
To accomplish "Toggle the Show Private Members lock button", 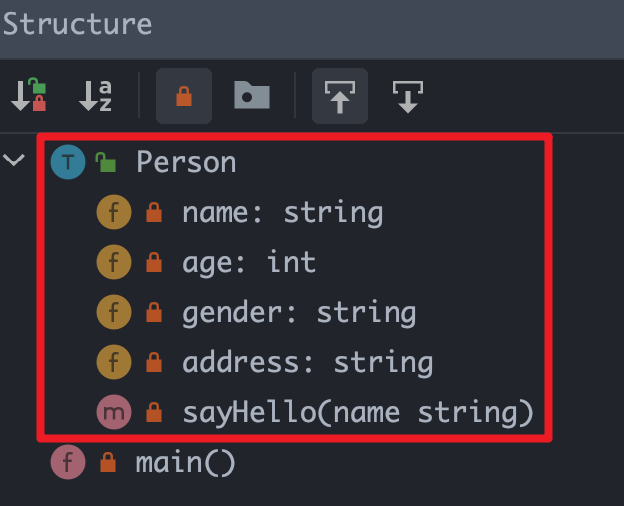I will coord(184,96).
